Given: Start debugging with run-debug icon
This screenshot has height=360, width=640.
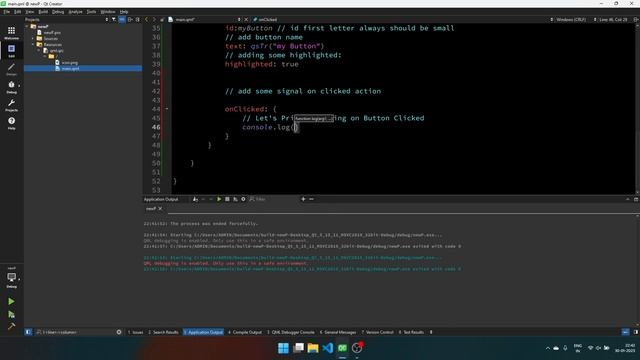Looking at the screenshot, I should tap(11, 314).
